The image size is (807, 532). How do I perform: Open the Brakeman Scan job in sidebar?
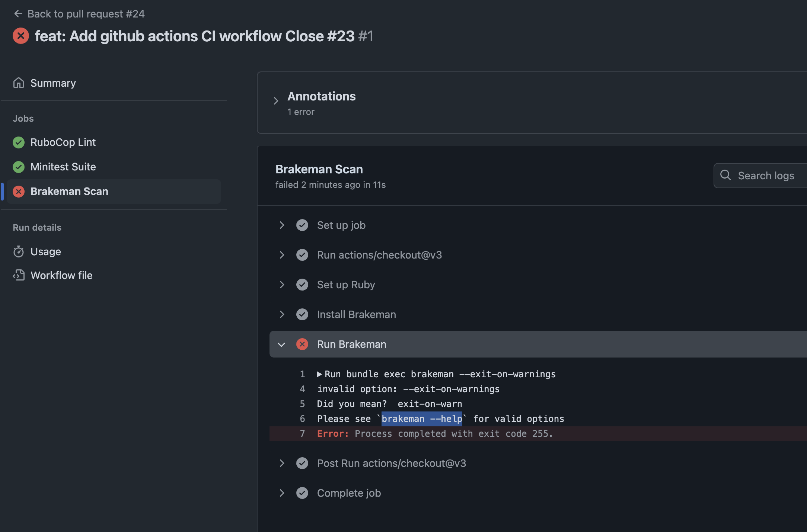pyautogui.click(x=69, y=192)
